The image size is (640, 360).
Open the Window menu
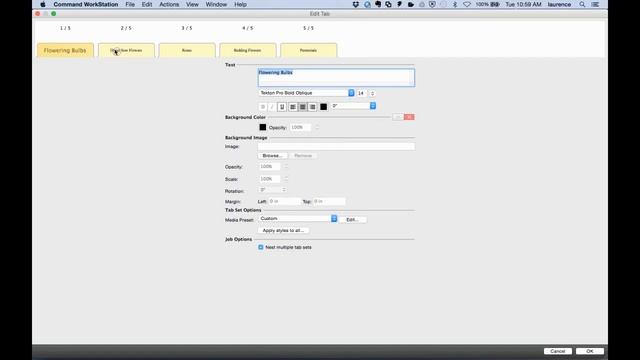(x=216, y=4)
